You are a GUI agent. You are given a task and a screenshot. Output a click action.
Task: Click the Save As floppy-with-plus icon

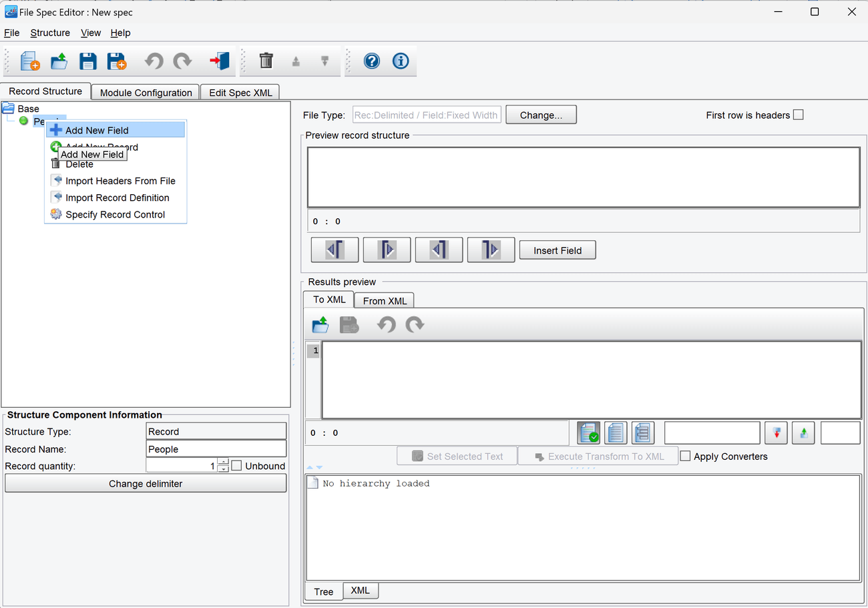coord(117,61)
